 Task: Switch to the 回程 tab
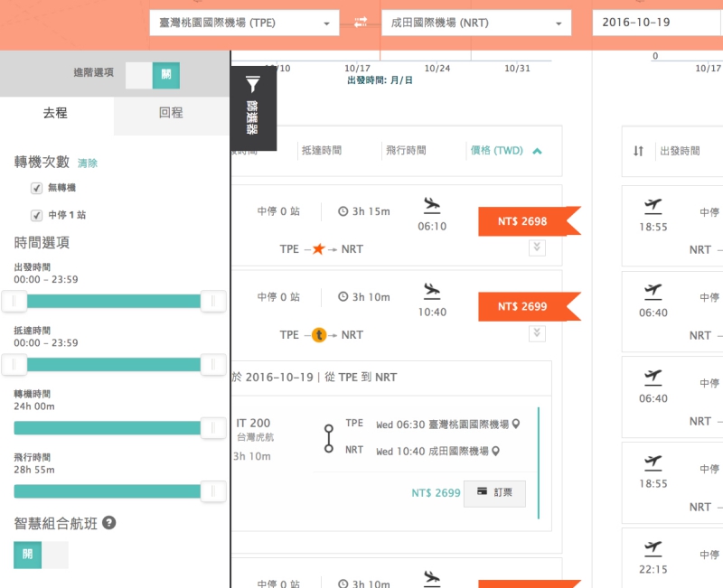(171, 114)
